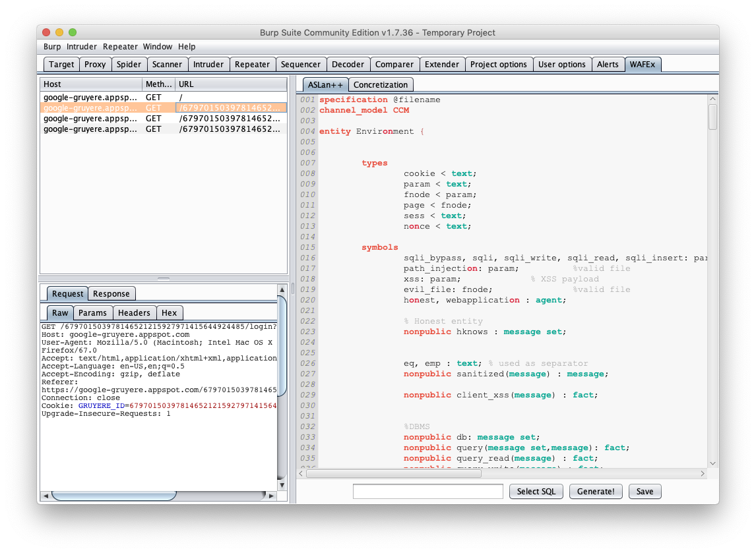Viewport: 756px width, 553px height.
Task: Switch to the Extender tab
Action: (441, 65)
